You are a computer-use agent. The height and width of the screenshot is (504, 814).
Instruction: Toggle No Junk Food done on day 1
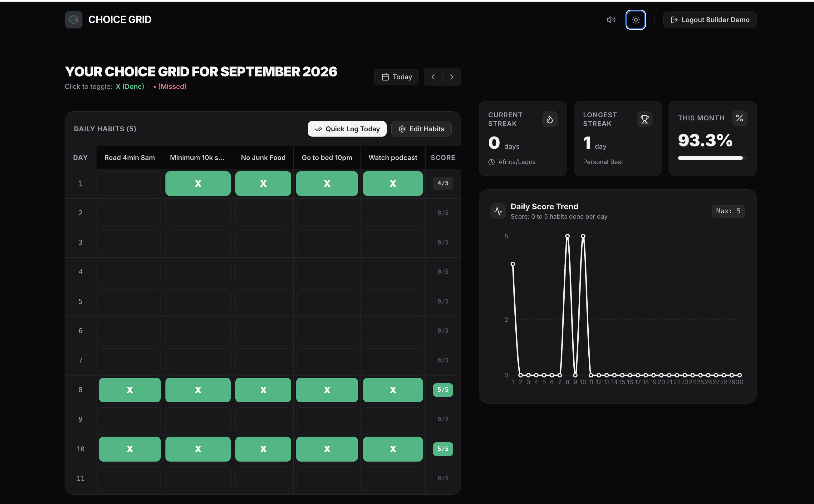click(263, 184)
